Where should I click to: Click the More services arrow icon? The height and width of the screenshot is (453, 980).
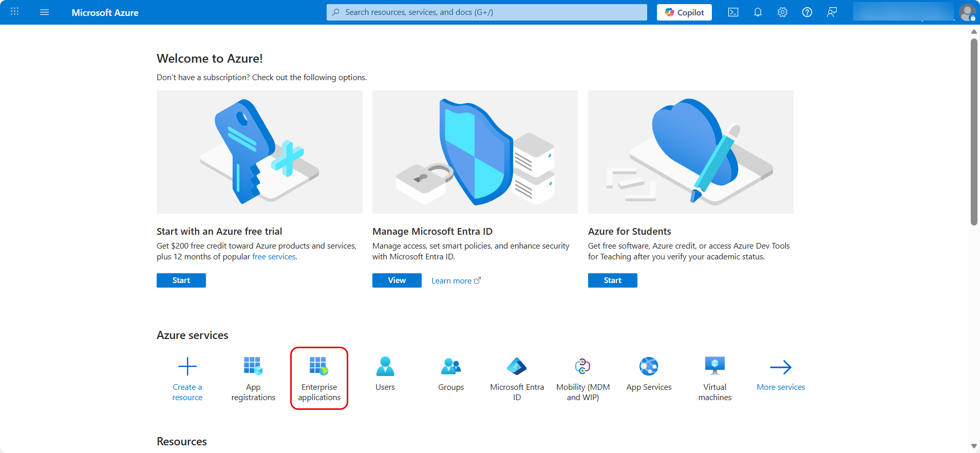point(781,367)
